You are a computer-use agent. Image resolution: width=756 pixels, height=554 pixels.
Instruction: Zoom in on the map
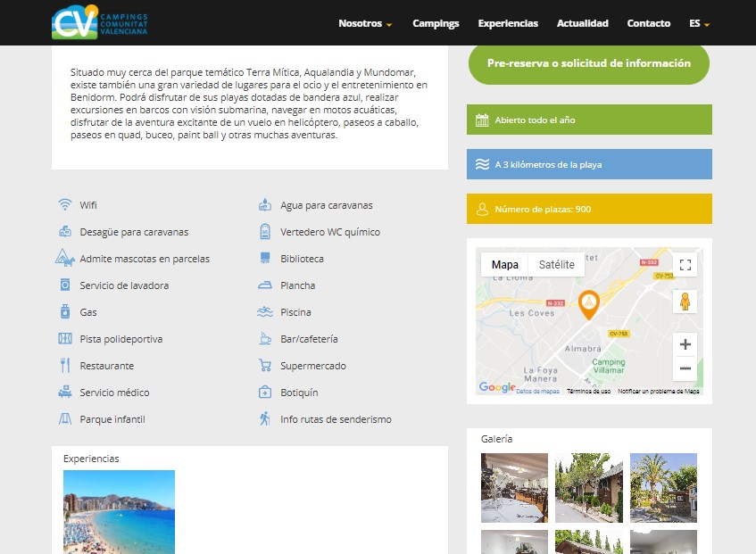(x=685, y=344)
